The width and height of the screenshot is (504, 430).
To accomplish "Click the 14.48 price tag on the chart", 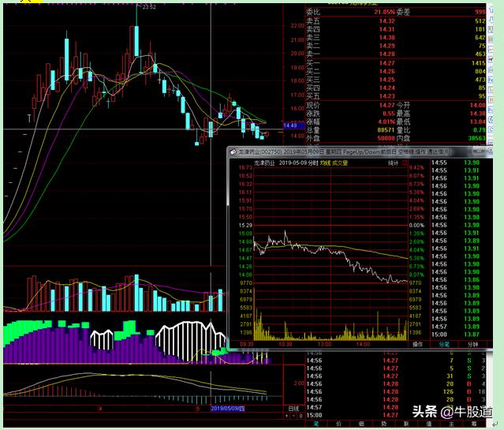I will [x=289, y=125].
